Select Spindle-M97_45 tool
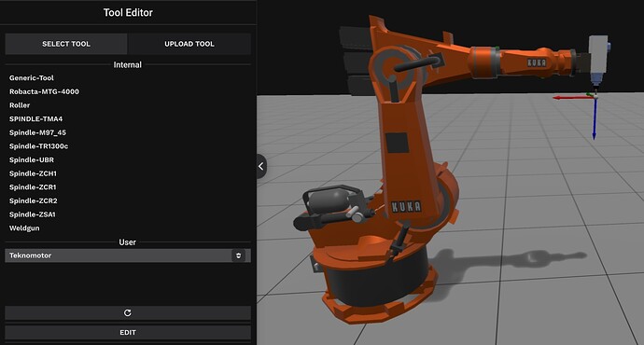644x345 pixels. pos(37,132)
